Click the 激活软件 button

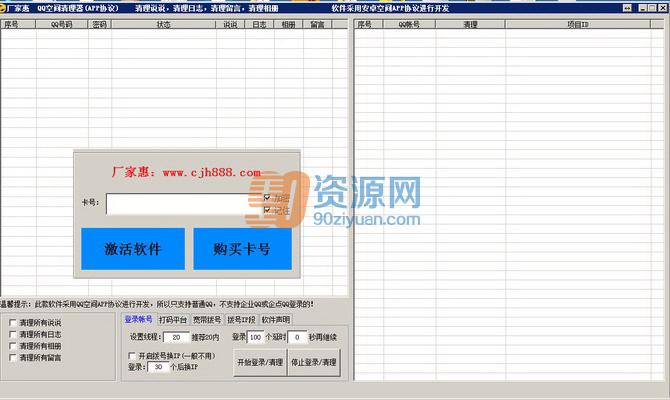pyautogui.click(x=133, y=249)
